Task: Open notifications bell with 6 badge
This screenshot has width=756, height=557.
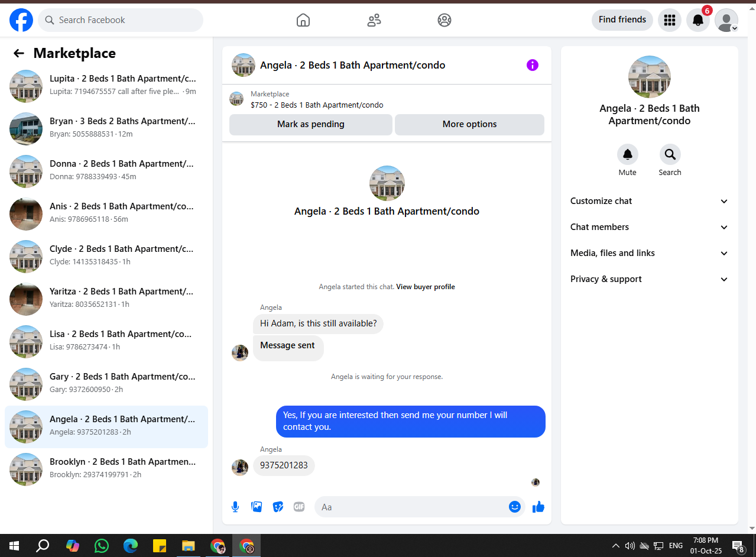Action: coord(698,20)
